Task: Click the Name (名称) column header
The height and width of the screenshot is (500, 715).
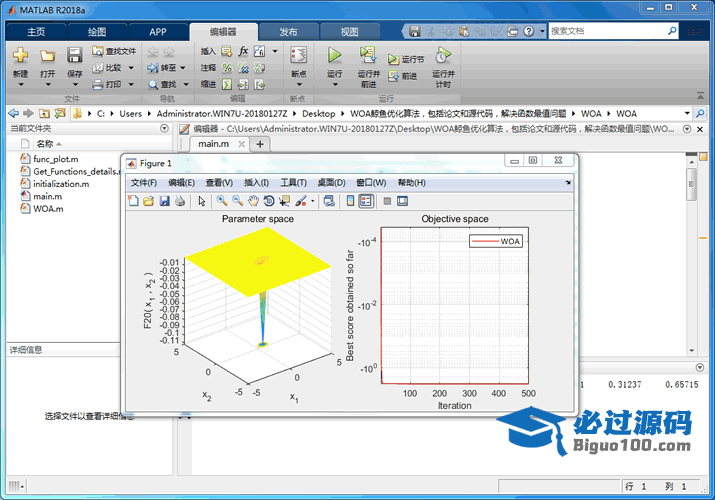Action: (x=45, y=144)
